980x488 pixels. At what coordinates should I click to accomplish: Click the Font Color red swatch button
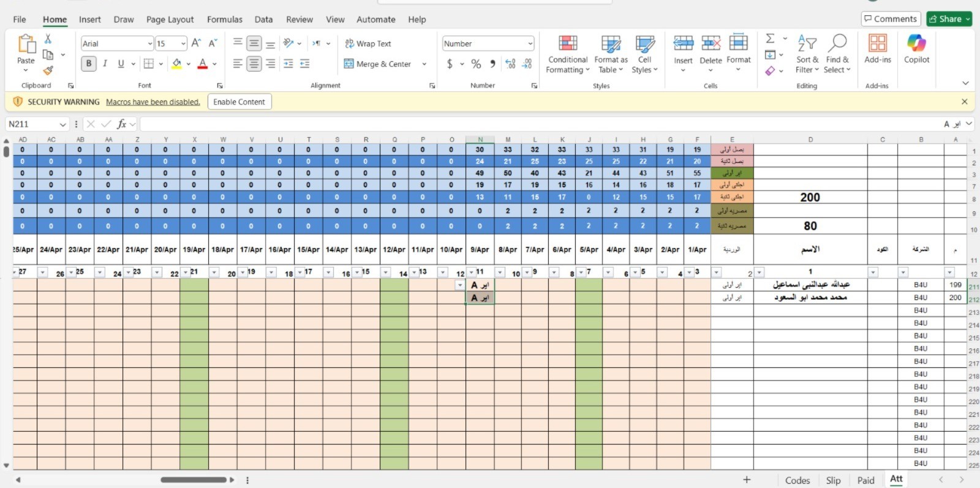(x=203, y=64)
